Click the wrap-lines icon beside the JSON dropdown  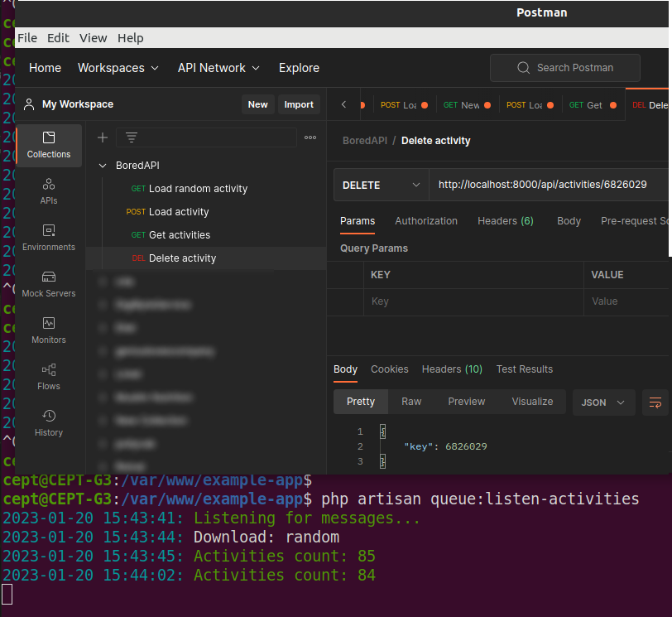coord(655,402)
